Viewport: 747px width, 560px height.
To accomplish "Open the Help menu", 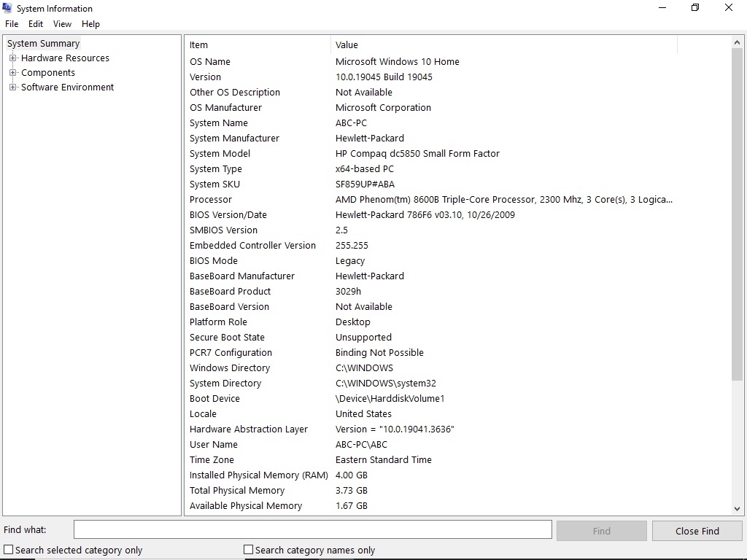I will [90, 23].
